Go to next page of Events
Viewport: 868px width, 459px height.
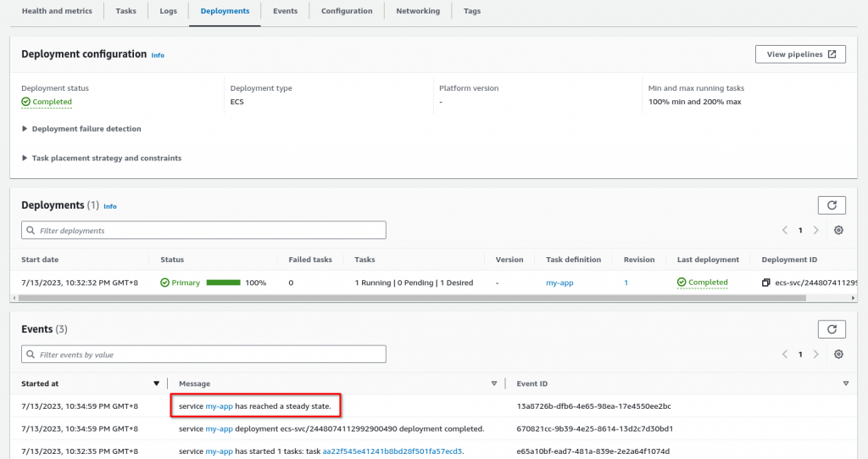[816, 355]
